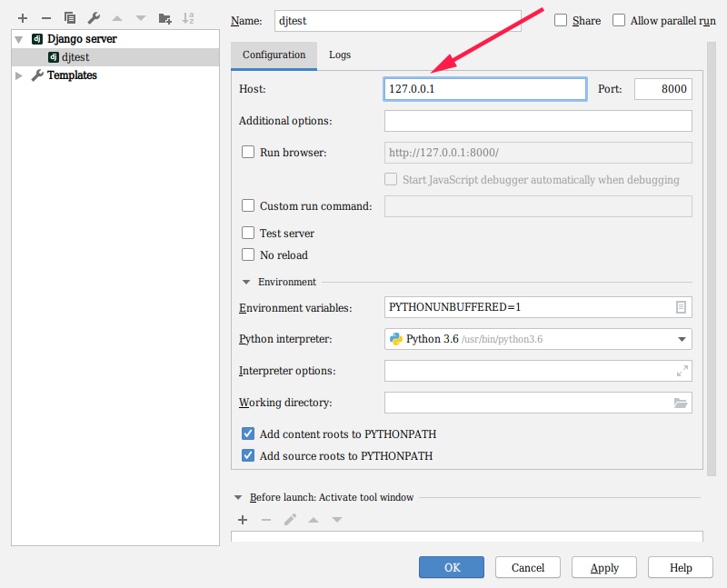727x588 pixels.
Task: Click the configuration panel vertical scrollbar
Action: pos(712,259)
